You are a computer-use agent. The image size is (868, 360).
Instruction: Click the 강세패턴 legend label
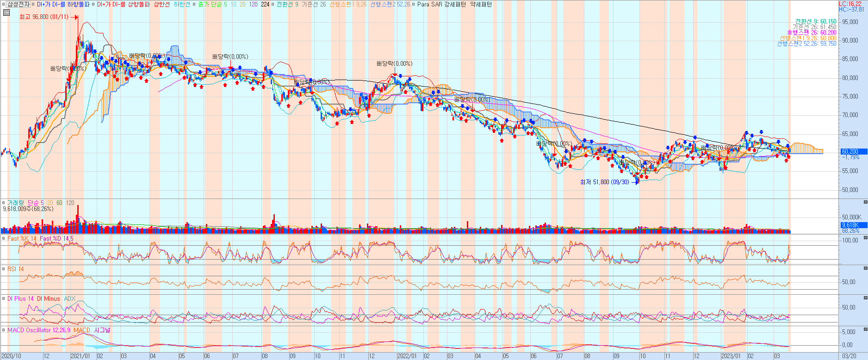coord(455,5)
